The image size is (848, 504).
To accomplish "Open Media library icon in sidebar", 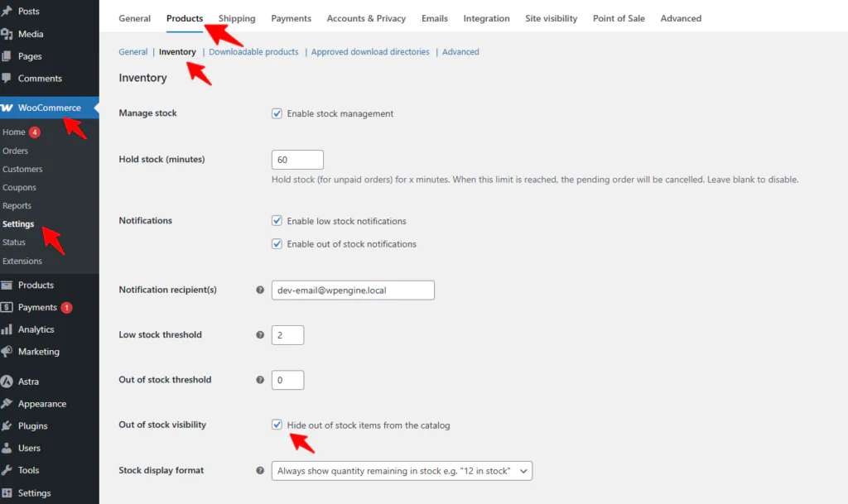I will [7, 34].
